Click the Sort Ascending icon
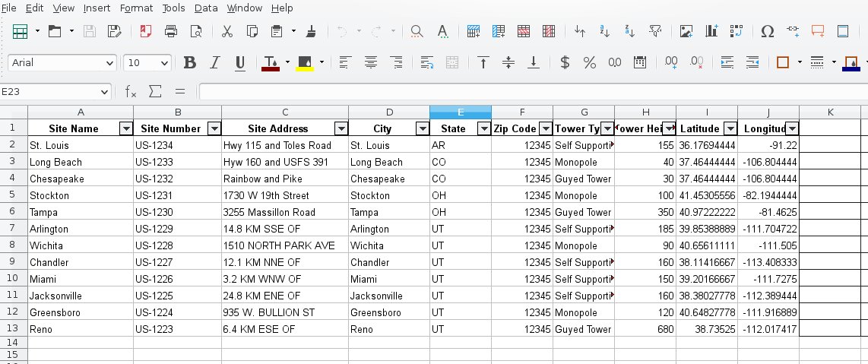The width and height of the screenshot is (868, 364). (605, 31)
